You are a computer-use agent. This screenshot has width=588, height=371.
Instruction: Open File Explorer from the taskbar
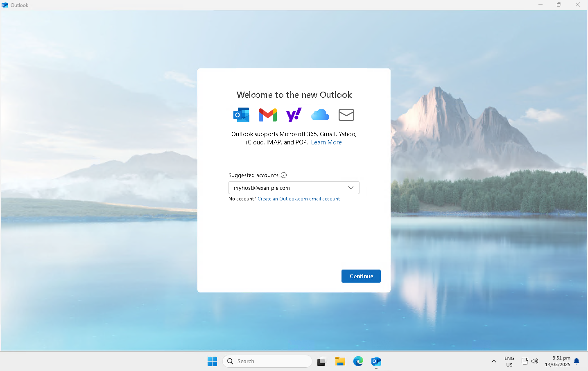tap(340, 361)
